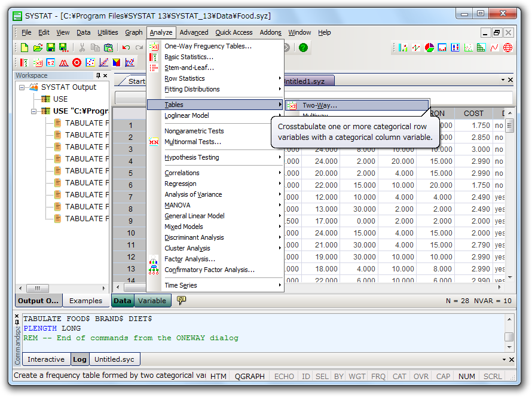Click the HTM status bar indicator
Viewport: 532px width, 397px height.
click(218, 376)
